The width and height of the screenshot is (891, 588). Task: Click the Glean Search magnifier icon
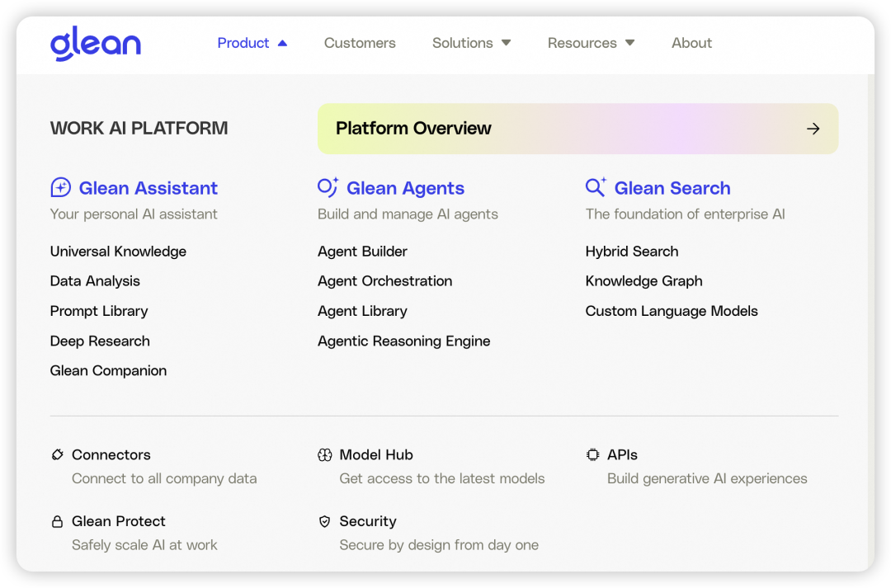coord(596,187)
